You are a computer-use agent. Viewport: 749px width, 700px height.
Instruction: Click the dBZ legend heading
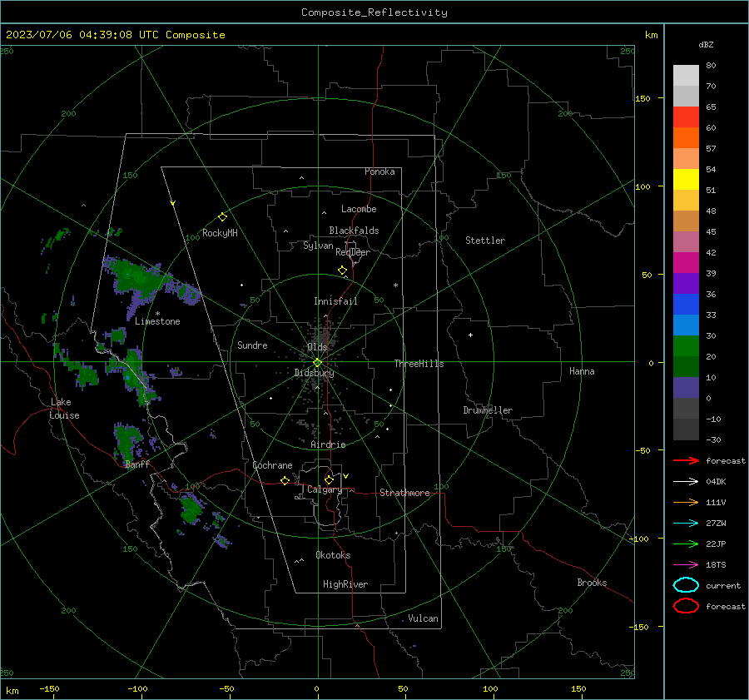pos(706,44)
